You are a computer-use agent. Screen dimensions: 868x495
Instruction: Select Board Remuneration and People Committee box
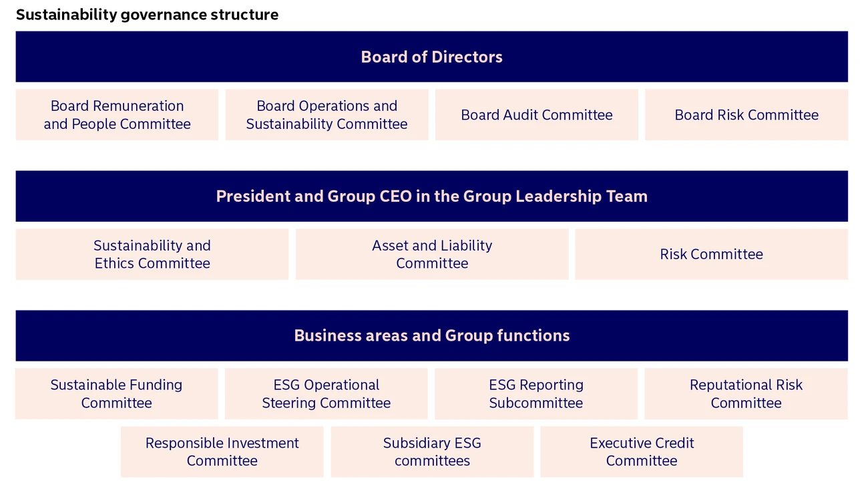(117, 115)
